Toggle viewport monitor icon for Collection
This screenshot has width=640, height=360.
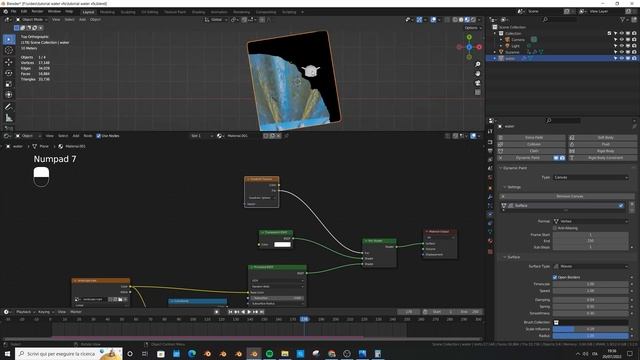(628, 33)
